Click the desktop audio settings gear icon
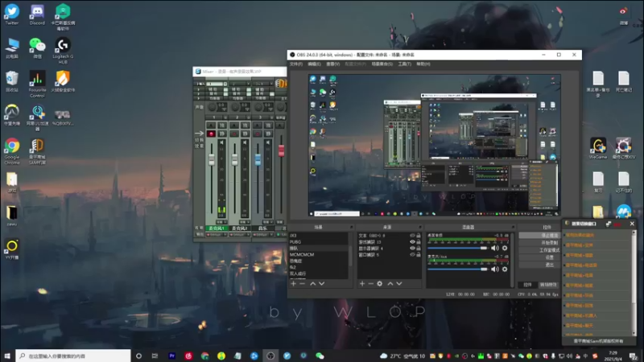Image resolution: width=644 pixels, height=362 pixels. [x=505, y=248]
